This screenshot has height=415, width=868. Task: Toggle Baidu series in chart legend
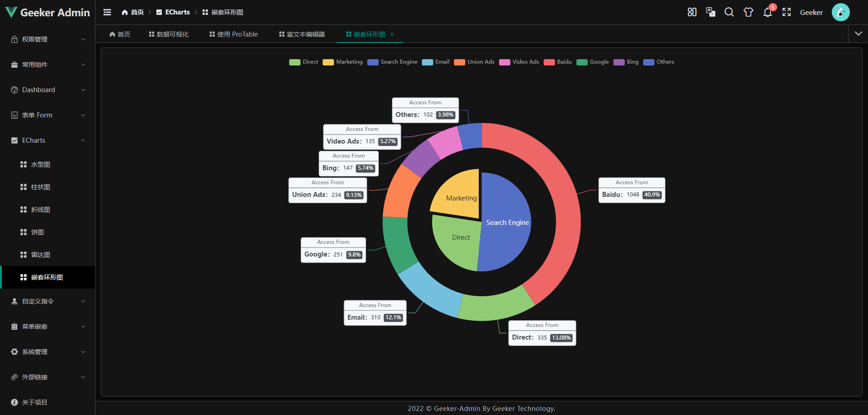point(557,62)
